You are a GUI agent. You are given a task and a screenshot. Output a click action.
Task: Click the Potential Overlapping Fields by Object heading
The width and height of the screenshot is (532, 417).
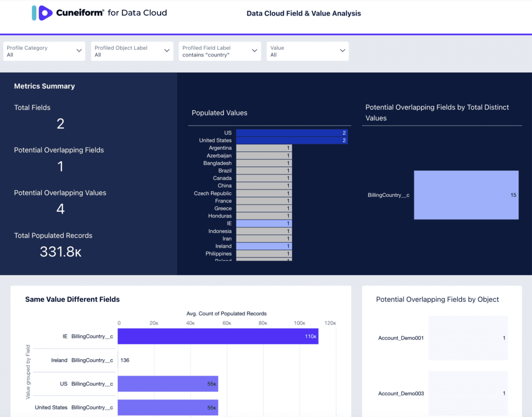[437, 299]
